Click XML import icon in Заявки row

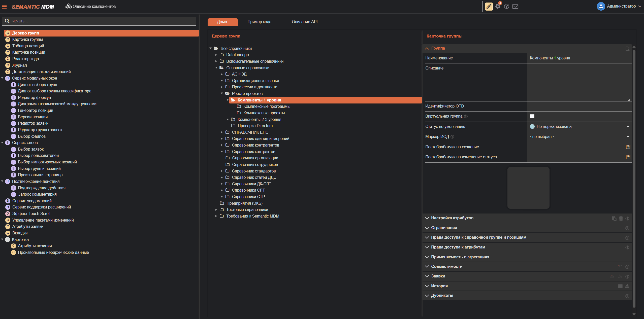pos(612,276)
